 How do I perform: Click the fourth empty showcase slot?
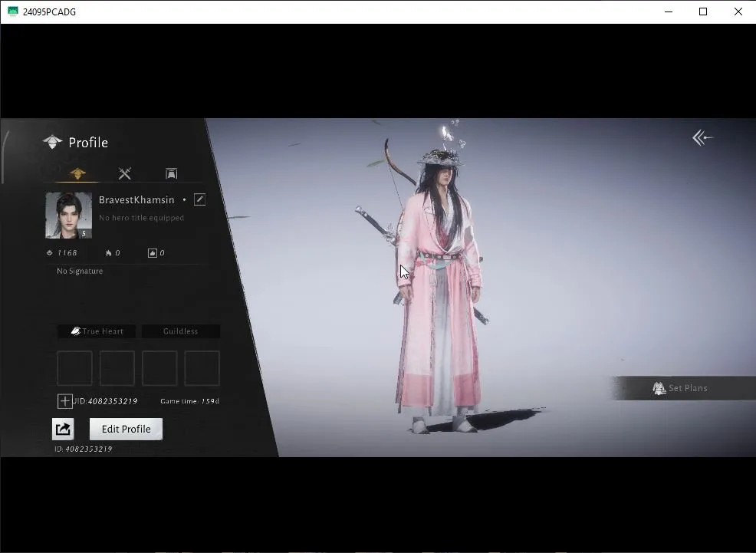[x=202, y=368]
